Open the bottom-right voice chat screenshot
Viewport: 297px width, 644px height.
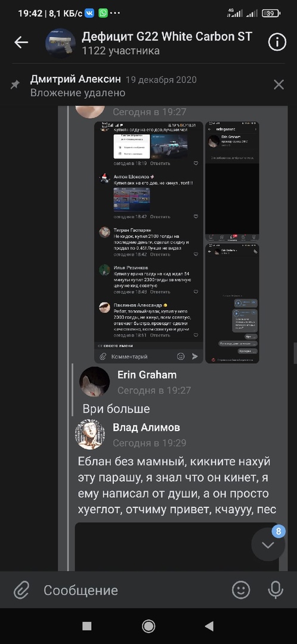232,303
